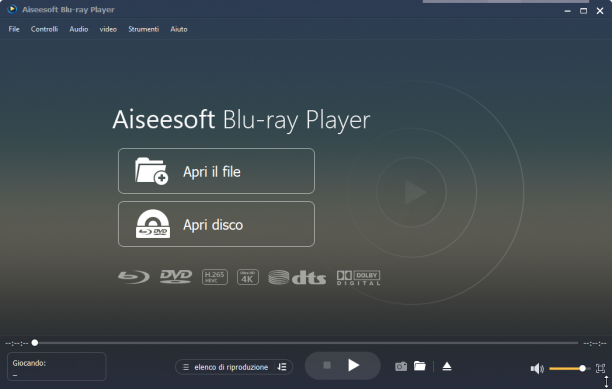Open the File menu
The height and width of the screenshot is (389, 612).
coord(14,29)
